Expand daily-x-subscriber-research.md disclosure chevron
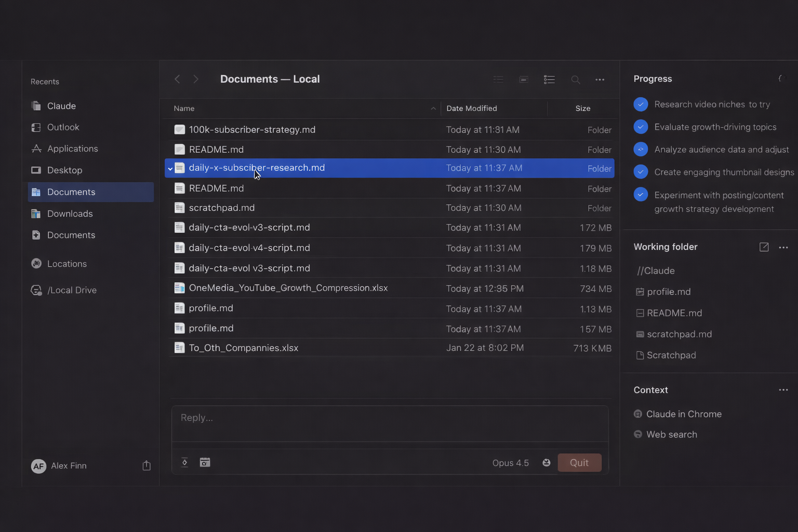 [170, 168]
